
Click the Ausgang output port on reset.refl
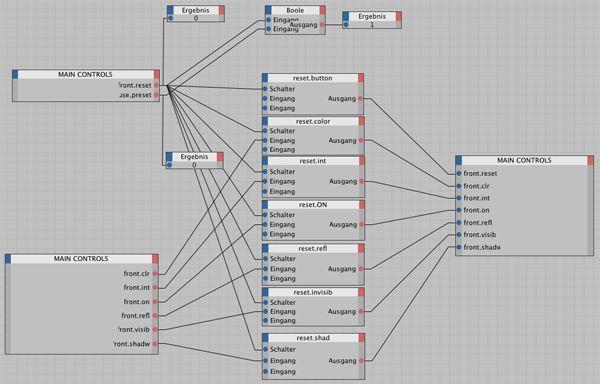point(360,269)
